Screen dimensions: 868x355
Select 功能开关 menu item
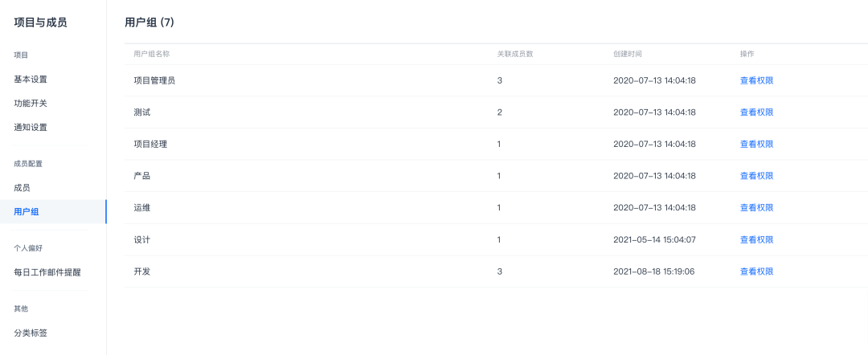[31, 104]
